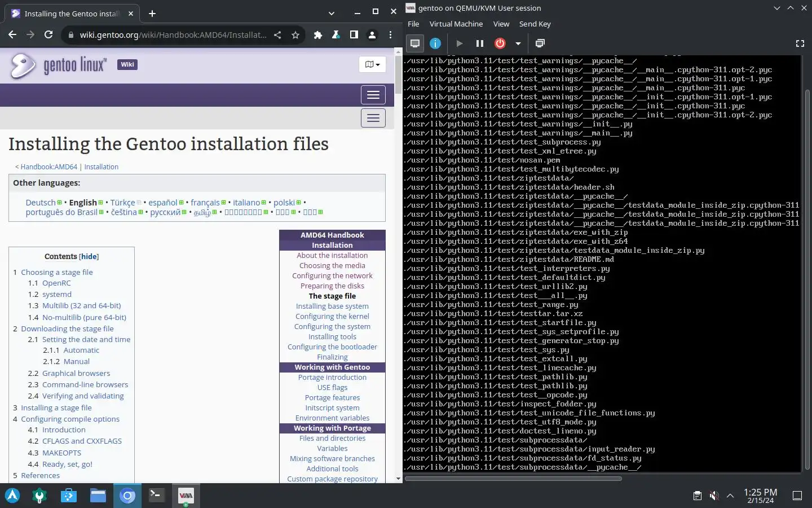Open Configuring the bootloader handbook page
This screenshot has height=508, width=812.
(332, 347)
